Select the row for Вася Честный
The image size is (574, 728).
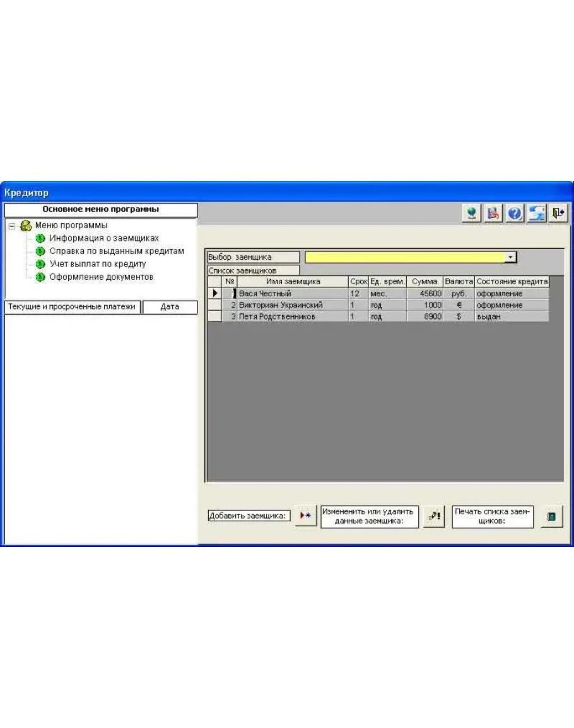coord(292,294)
